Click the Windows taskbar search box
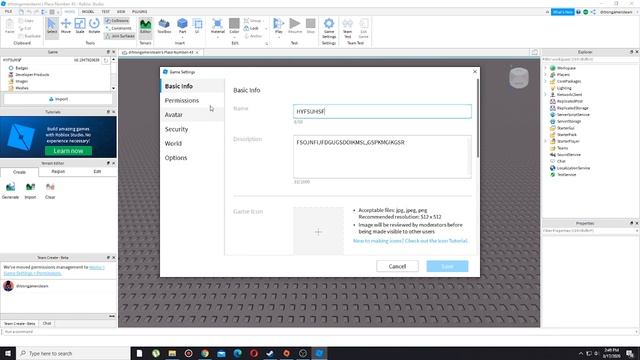The height and width of the screenshot is (360, 640). pos(73,353)
